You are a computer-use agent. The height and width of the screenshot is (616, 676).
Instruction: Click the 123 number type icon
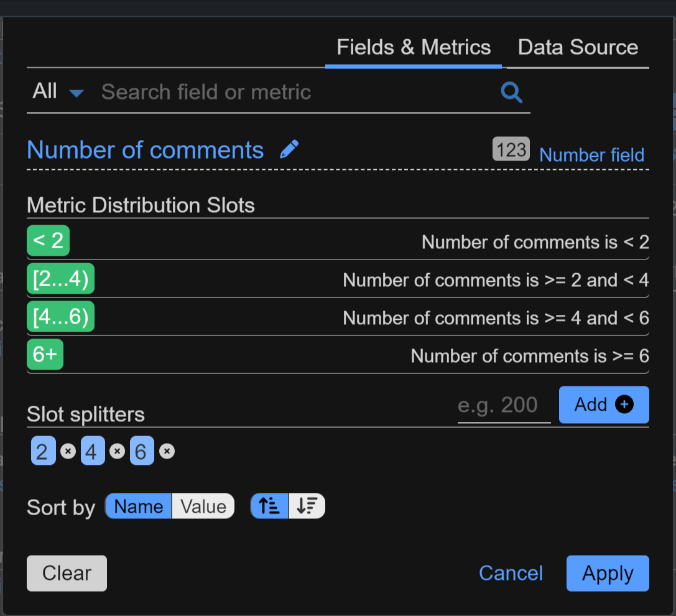click(511, 150)
